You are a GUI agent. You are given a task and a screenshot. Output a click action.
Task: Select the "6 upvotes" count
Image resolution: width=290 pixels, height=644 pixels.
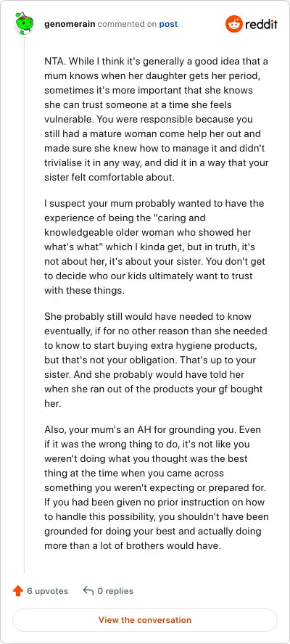[48, 591]
